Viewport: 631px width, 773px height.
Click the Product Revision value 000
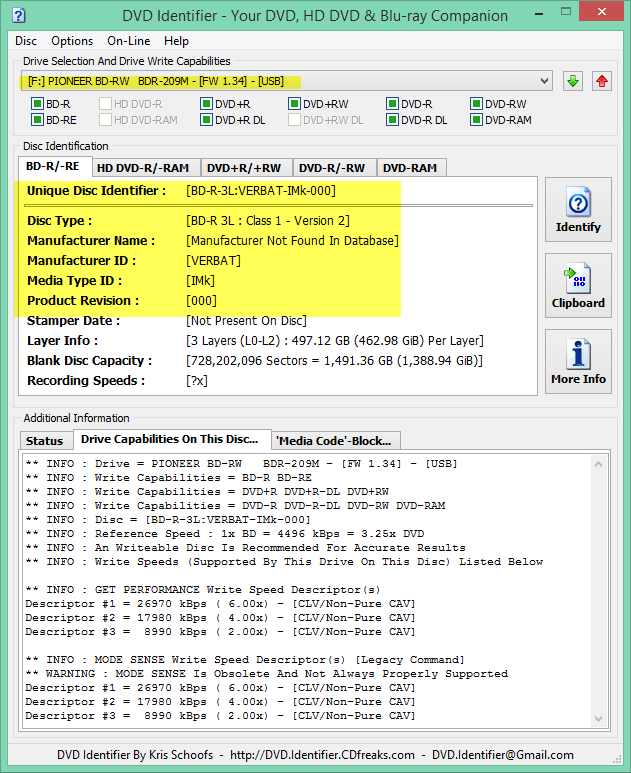[x=201, y=301]
